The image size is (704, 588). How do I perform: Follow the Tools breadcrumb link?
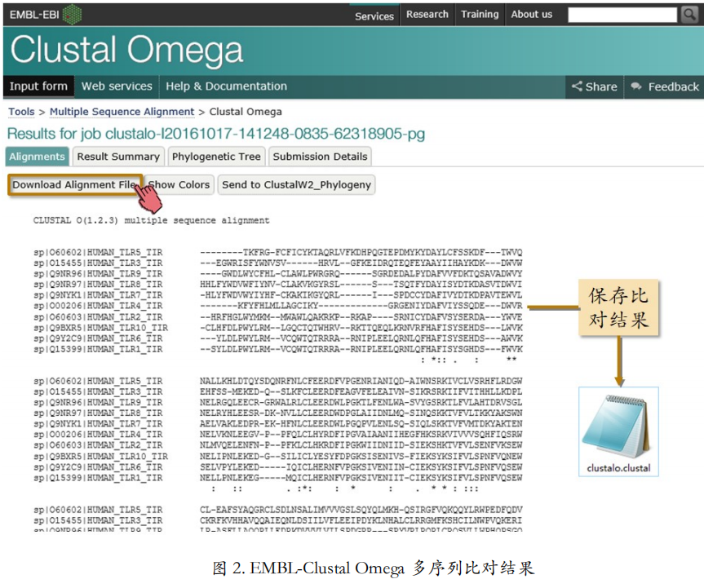[x=21, y=112]
